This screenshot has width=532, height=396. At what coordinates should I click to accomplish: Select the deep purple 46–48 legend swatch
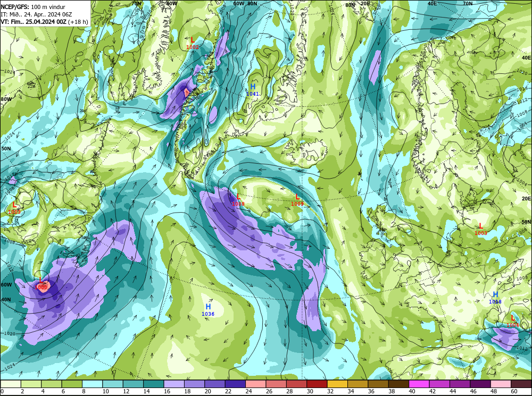point(480,384)
